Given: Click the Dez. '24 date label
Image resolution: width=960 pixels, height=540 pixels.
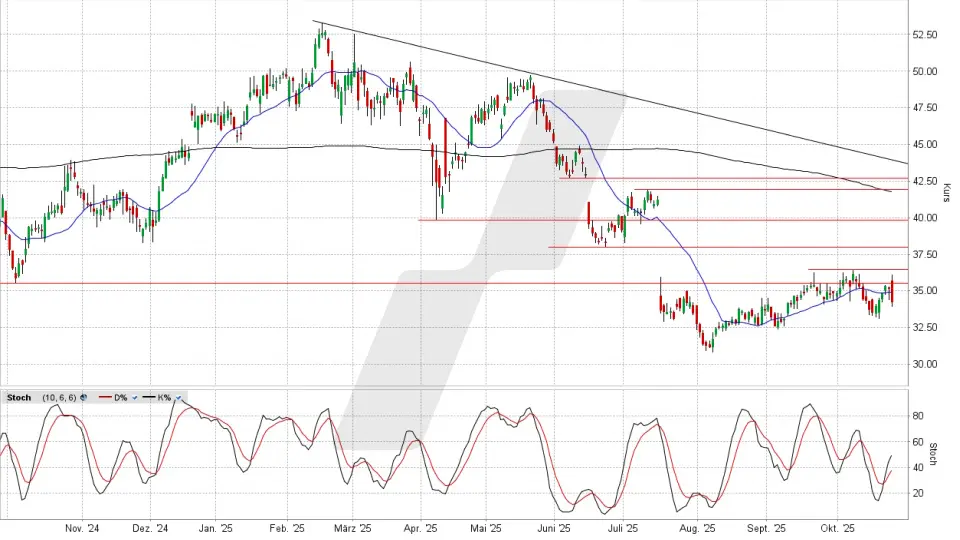Looking at the screenshot, I should [x=150, y=528].
